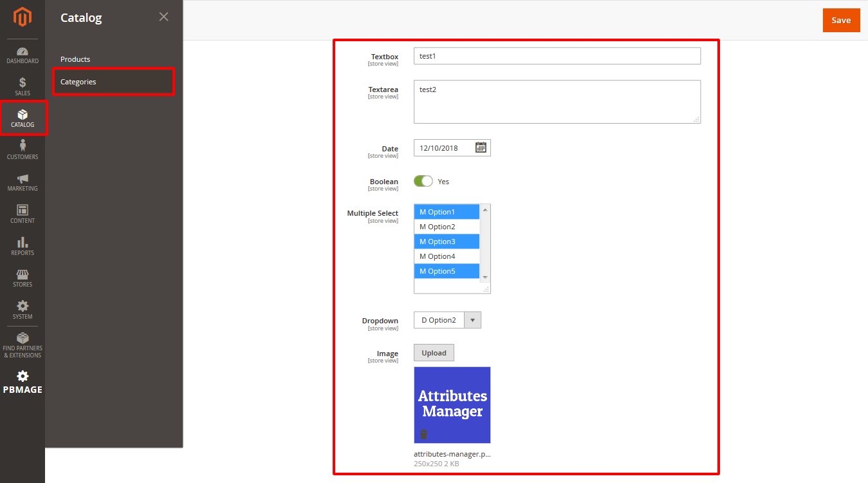Open the Marketing menu
The width and height of the screenshot is (868, 483).
[x=23, y=182]
